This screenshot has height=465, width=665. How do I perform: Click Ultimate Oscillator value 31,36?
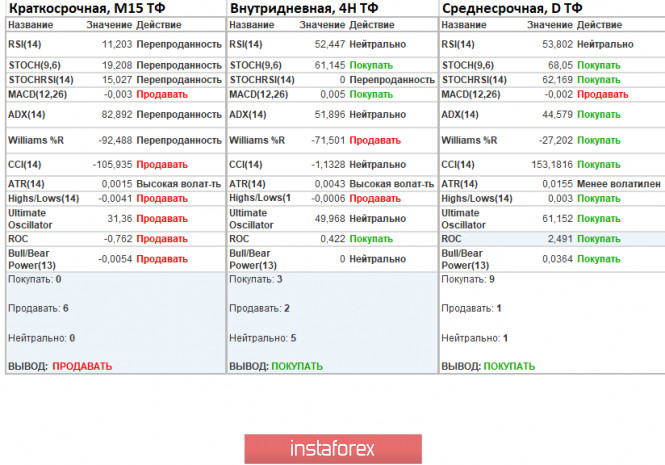(120, 218)
